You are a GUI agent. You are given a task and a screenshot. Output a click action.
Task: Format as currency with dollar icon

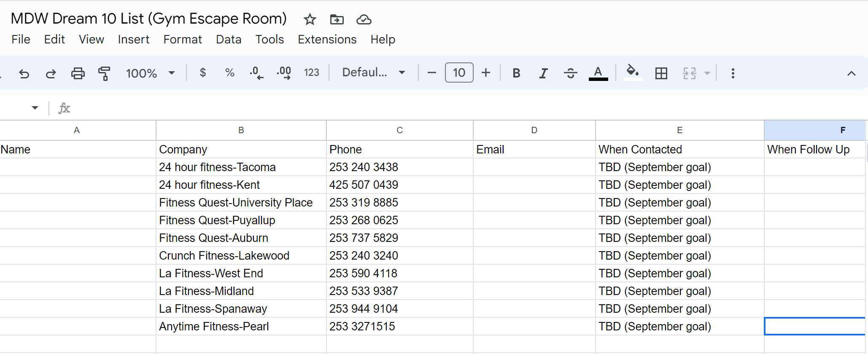(x=203, y=72)
